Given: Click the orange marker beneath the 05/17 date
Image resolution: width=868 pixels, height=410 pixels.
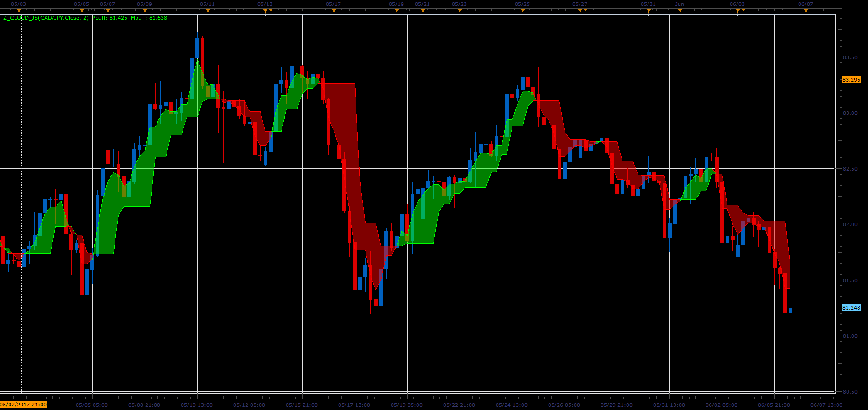Looking at the screenshot, I should point(334,11).
